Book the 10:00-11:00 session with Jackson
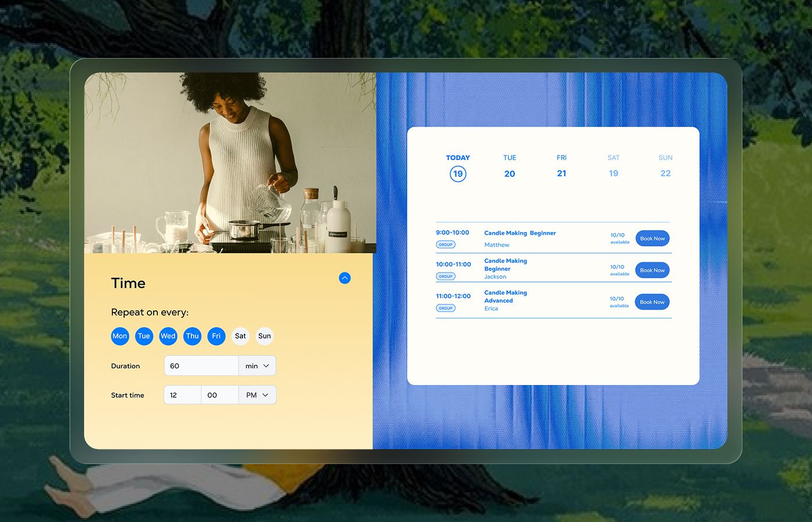Screen dimensions: 812x522 tap(652, 270)
